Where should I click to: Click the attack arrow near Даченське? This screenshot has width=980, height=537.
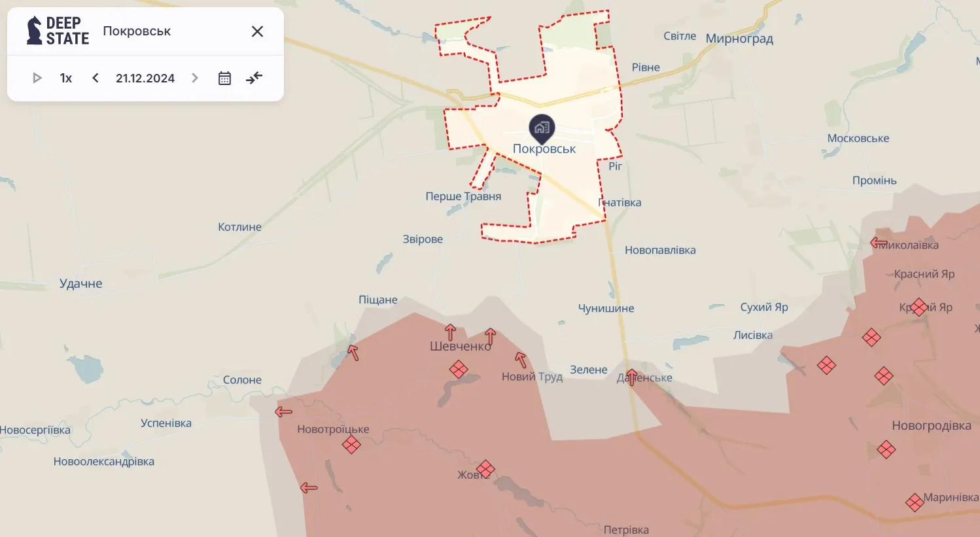631,377
